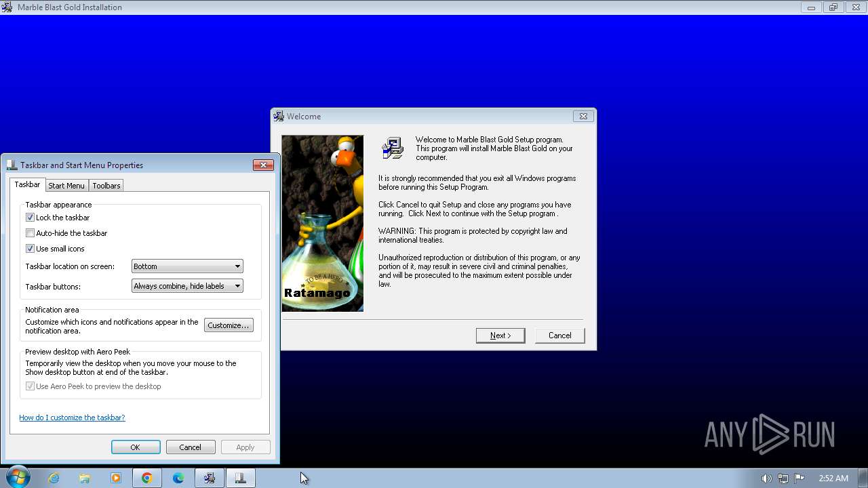Viewport: 868px width, 488px height.
Task: Restore down the Marble Blast Gold Installation window
Action: (833, 7)
